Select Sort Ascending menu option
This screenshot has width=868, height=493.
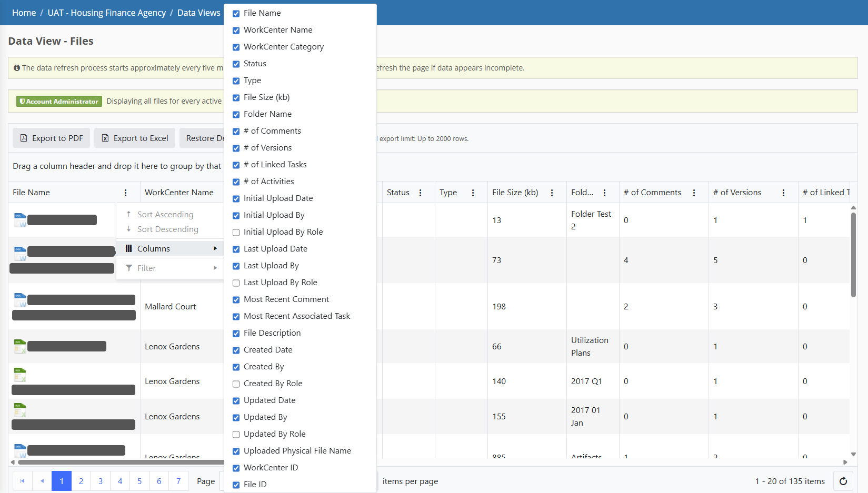(170, 214)
